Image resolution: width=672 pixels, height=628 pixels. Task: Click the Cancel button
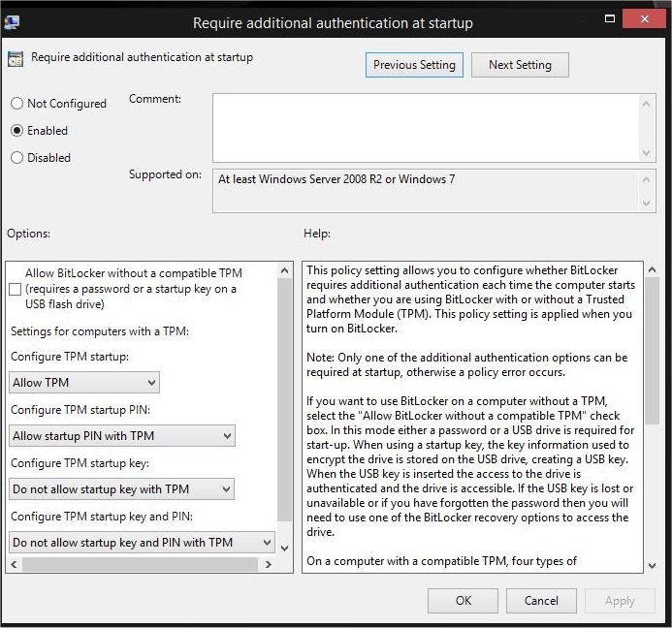coord(541,601)
